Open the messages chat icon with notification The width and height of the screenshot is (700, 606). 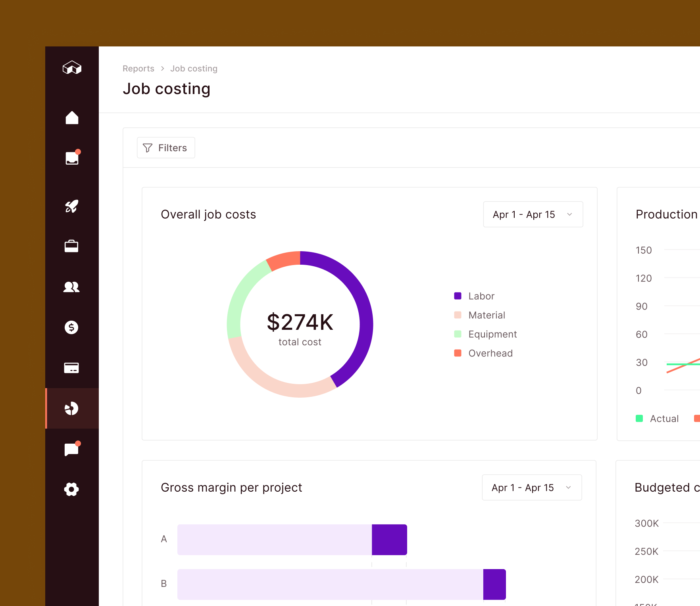click(x=72, y=449)
